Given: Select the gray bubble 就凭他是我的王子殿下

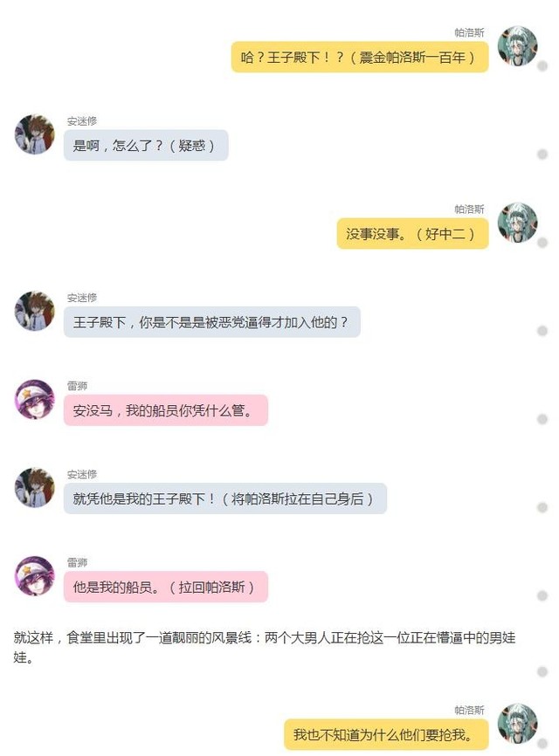Looking at the screenshot, I should [x=225, y=498].
